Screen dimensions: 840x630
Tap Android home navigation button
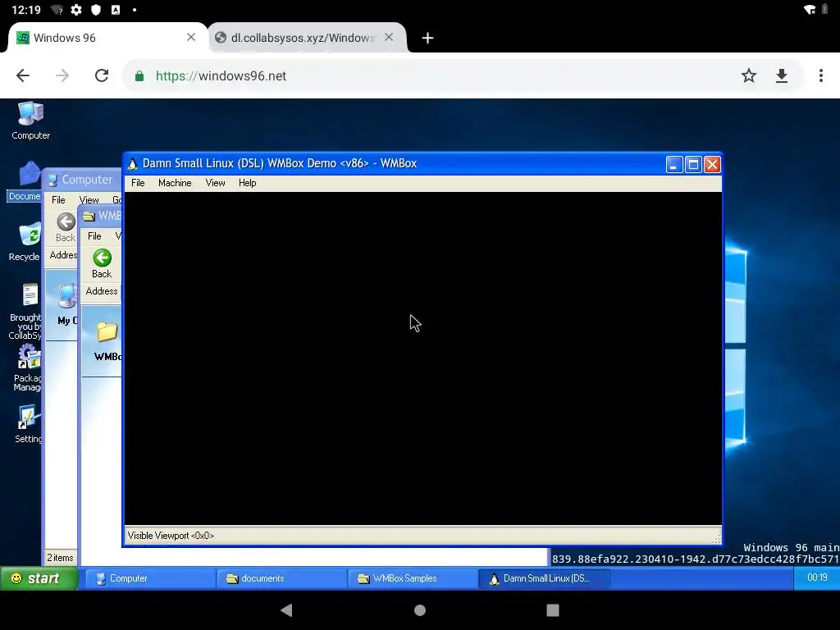point(420,609)
